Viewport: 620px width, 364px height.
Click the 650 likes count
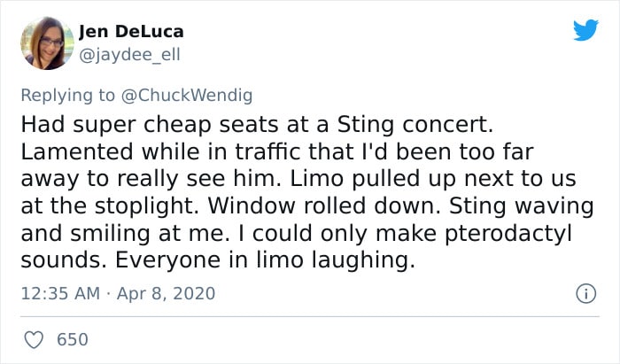(73, 339)
